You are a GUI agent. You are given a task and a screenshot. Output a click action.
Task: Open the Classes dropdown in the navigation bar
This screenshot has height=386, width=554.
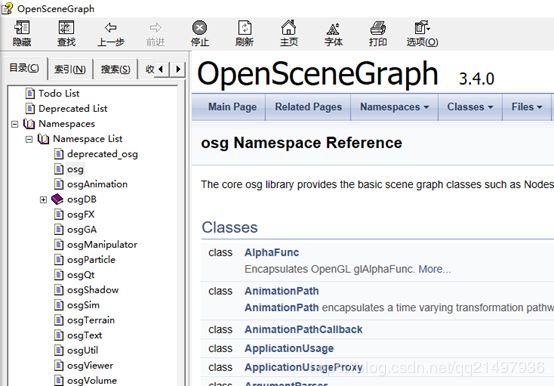pos(470,107)
